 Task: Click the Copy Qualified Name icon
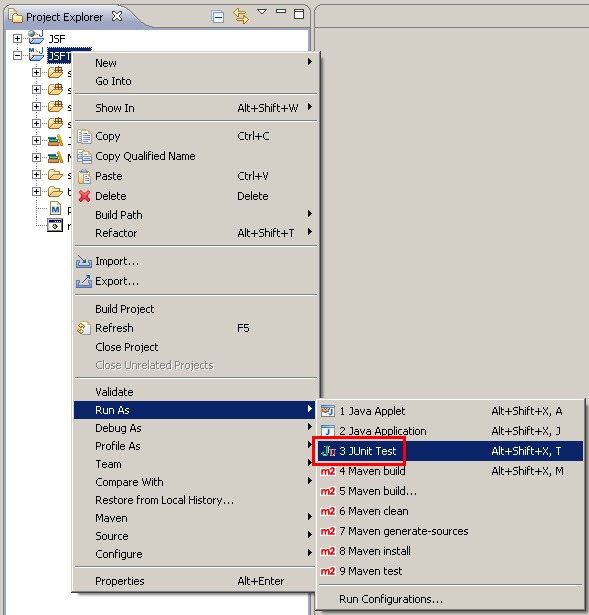(x=84, y=156)
